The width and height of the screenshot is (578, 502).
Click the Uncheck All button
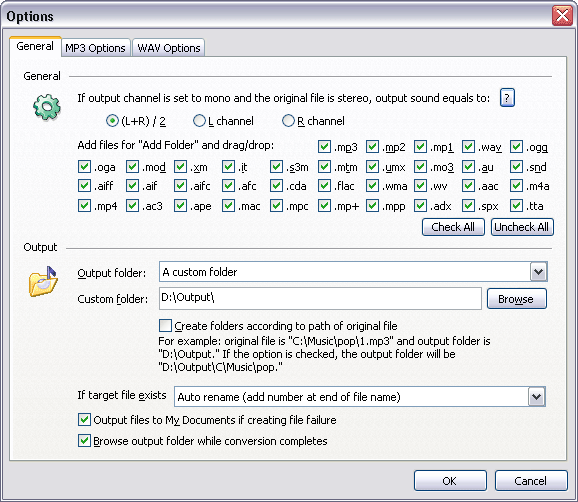[x=522, y=227]
